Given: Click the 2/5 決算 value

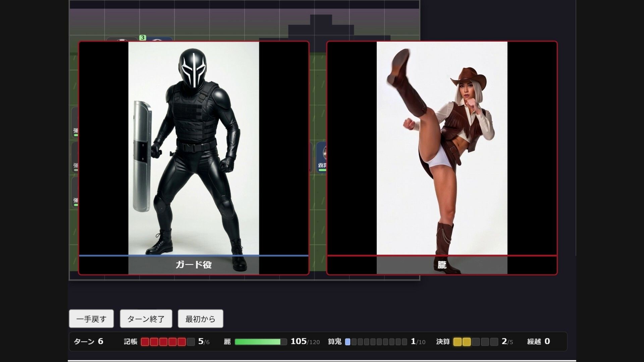Looking at the screenshot, I should click(507, 342).
